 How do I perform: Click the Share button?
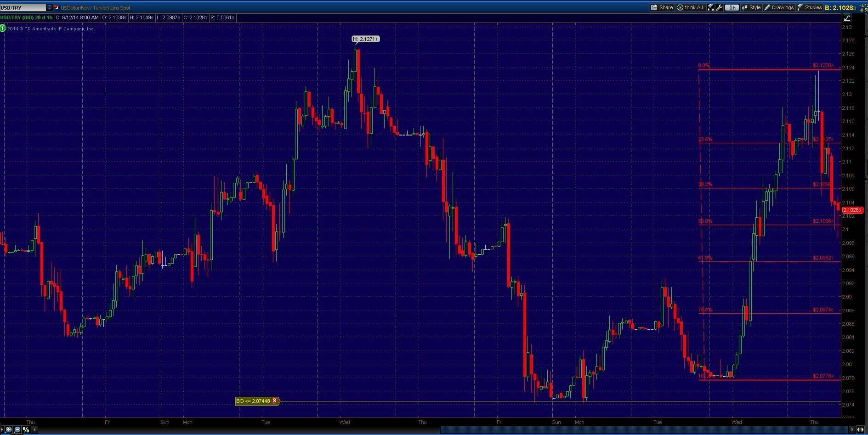[x=662, y=7]
